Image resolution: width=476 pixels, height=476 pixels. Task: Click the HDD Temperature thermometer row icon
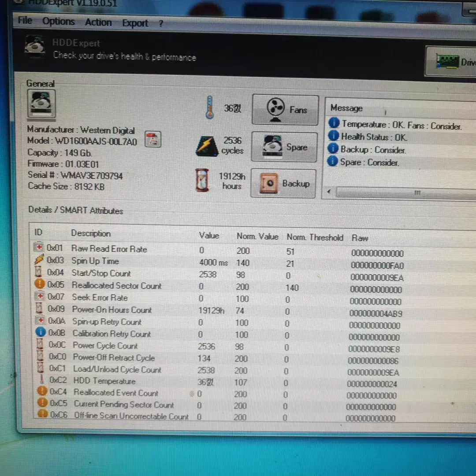41,379
